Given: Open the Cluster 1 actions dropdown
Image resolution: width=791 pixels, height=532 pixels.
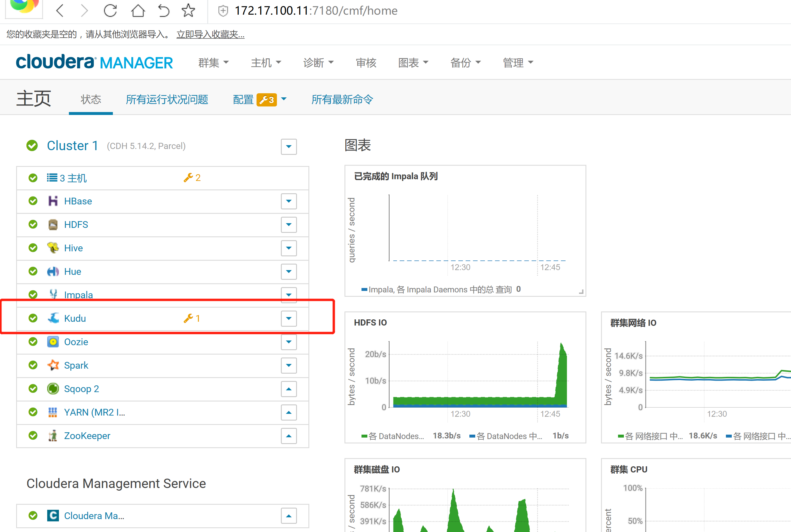Looking at the screenshot, I should pos(289,147).
